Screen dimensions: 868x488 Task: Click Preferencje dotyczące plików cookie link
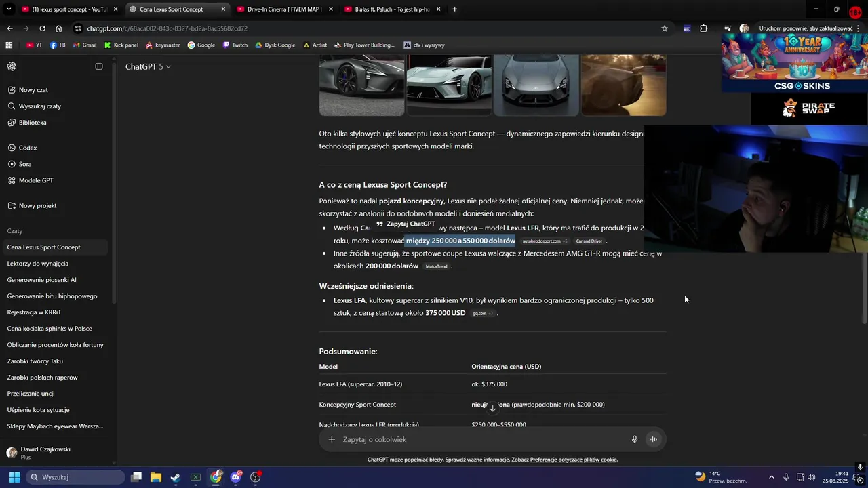coord(574,460)
